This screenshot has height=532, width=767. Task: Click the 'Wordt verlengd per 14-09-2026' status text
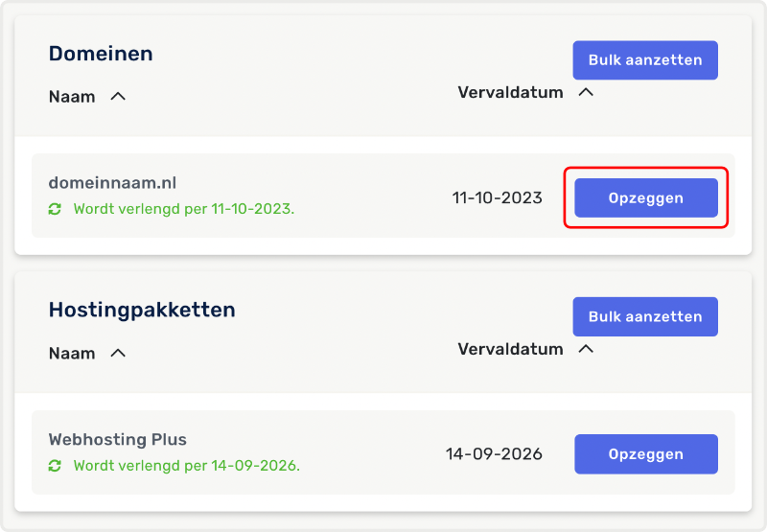(186, 466)
